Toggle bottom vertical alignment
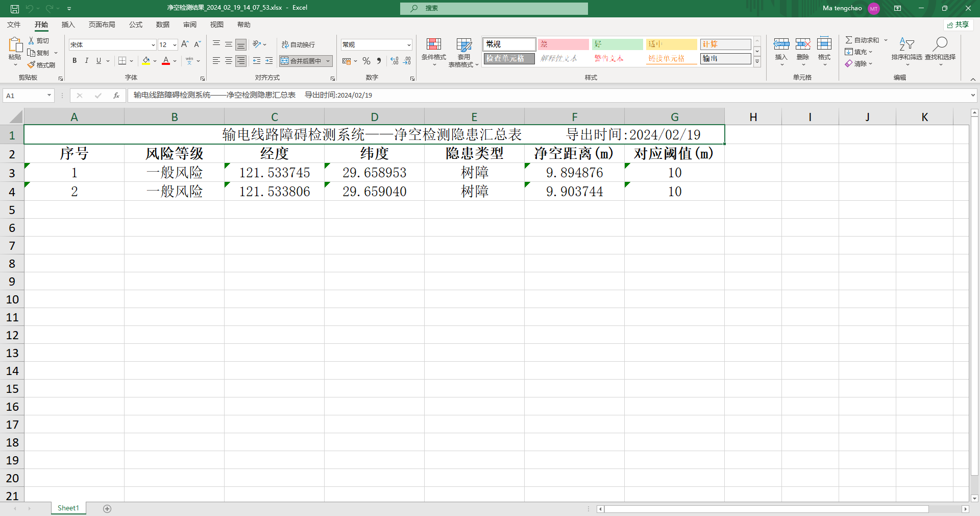 point(241,44)
